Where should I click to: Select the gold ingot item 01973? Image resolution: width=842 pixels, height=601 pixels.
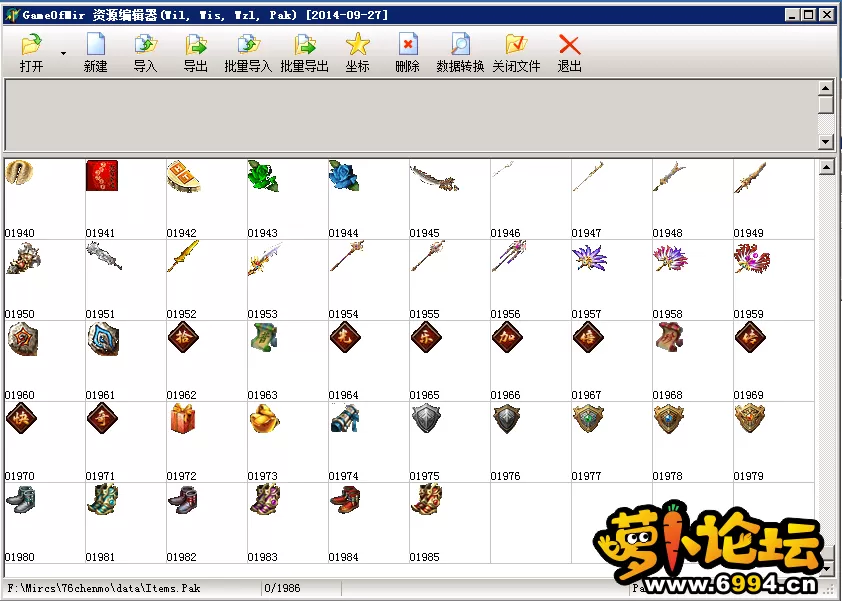point(264,419)
